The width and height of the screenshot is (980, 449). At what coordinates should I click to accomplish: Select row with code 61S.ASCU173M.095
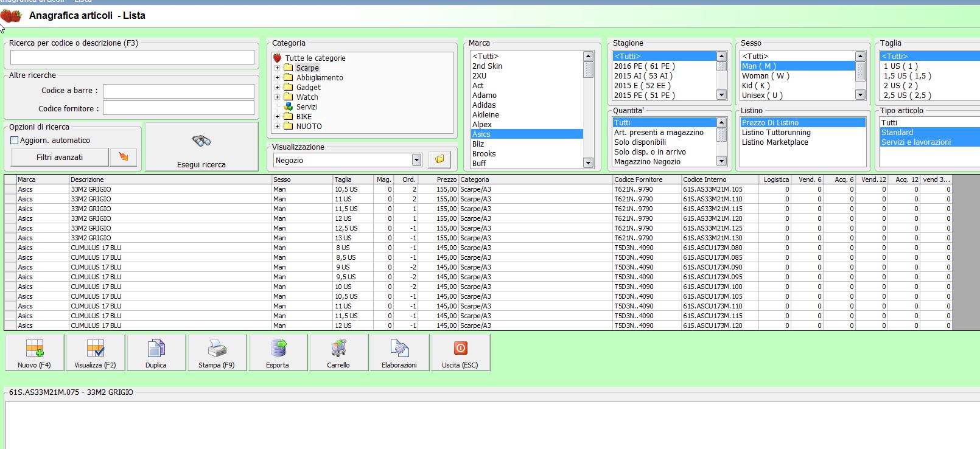coord(478,277)
